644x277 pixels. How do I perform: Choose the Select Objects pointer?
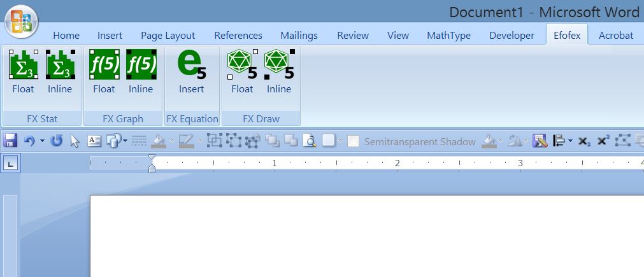[x=75, y=141]
